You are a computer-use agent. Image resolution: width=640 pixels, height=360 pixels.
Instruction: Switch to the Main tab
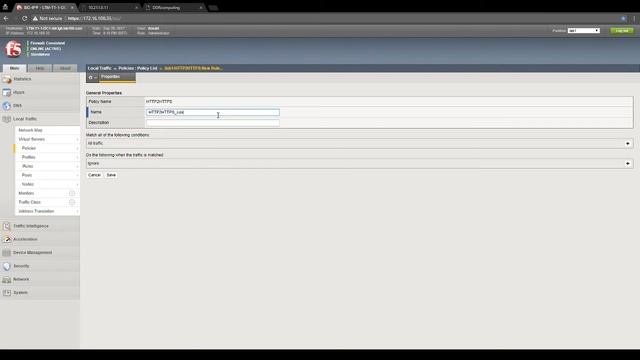click(14, 68)
